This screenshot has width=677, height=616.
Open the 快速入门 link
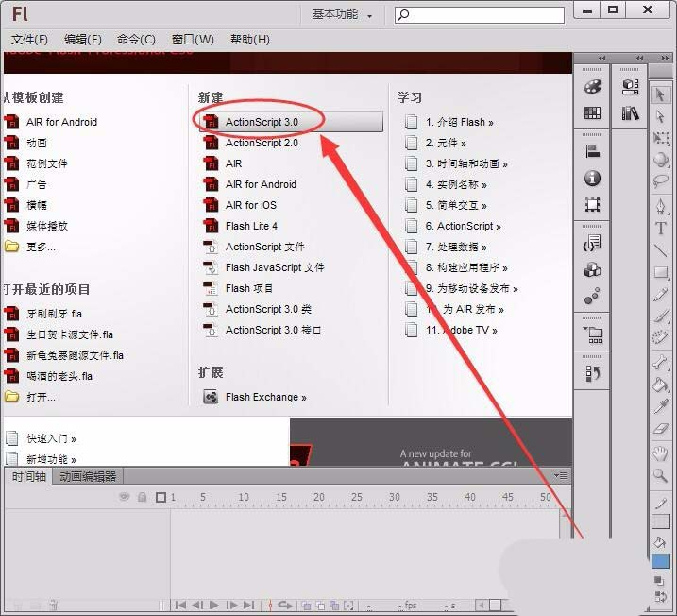51,439
